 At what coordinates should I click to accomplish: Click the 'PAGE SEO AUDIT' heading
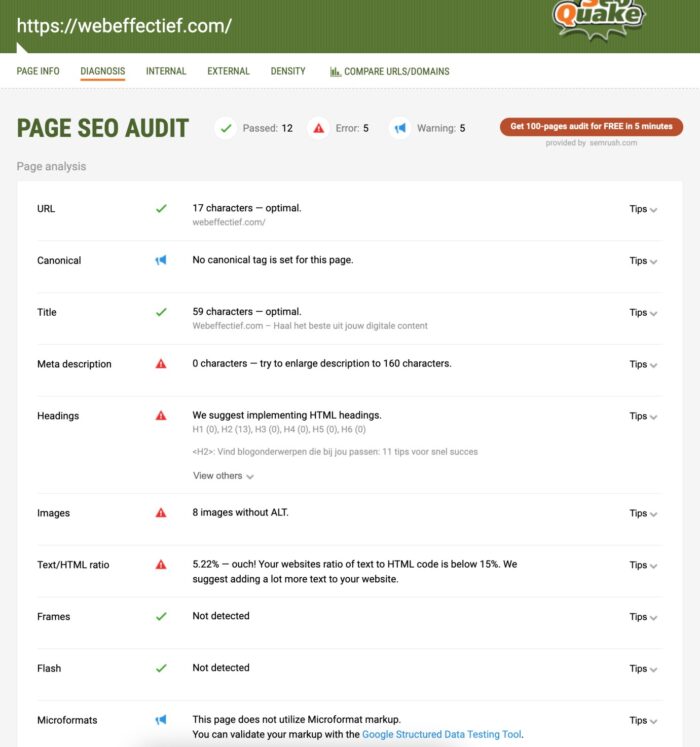[x=103, y=128]
